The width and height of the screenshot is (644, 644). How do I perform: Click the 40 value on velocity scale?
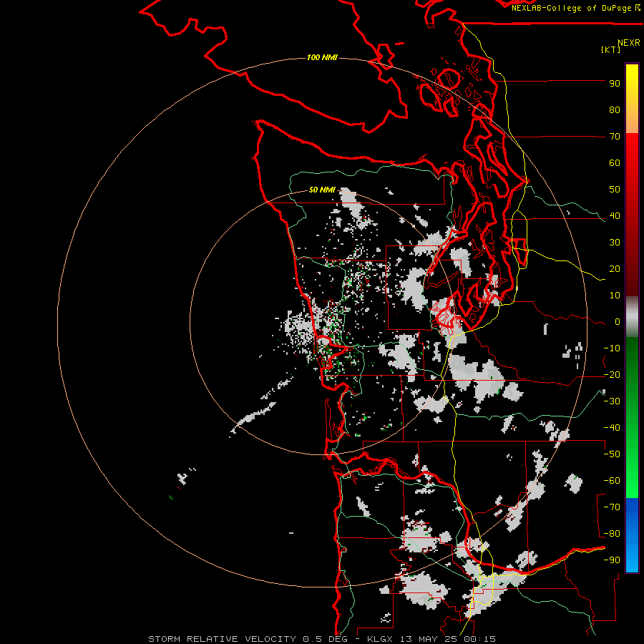tap(615, 216)
